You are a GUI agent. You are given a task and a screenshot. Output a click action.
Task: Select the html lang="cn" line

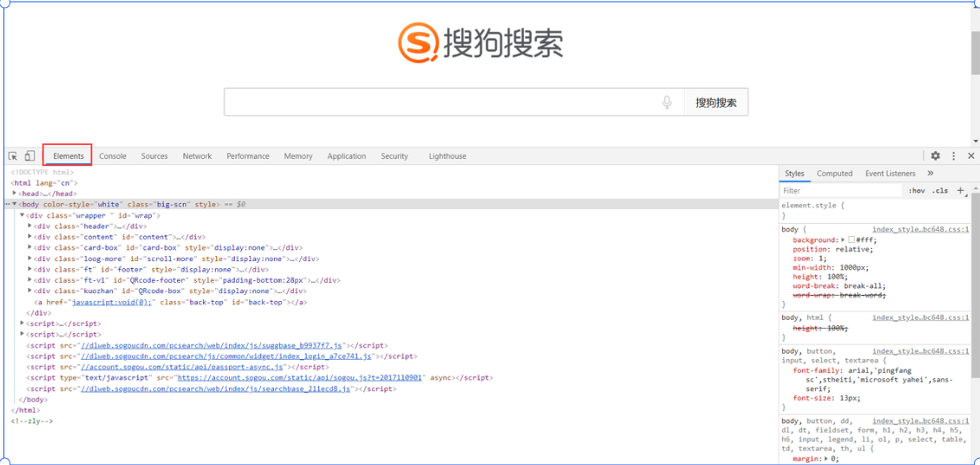43,182
